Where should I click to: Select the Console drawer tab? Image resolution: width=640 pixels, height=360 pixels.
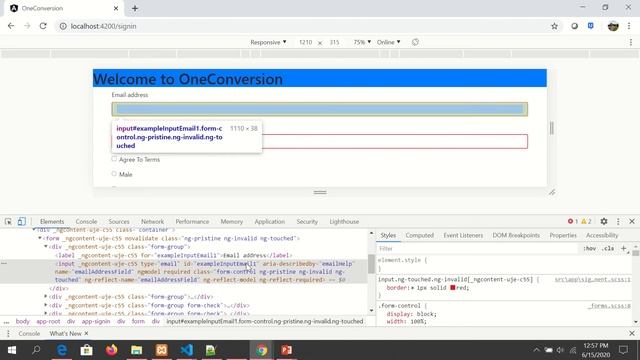coord(29,333)
